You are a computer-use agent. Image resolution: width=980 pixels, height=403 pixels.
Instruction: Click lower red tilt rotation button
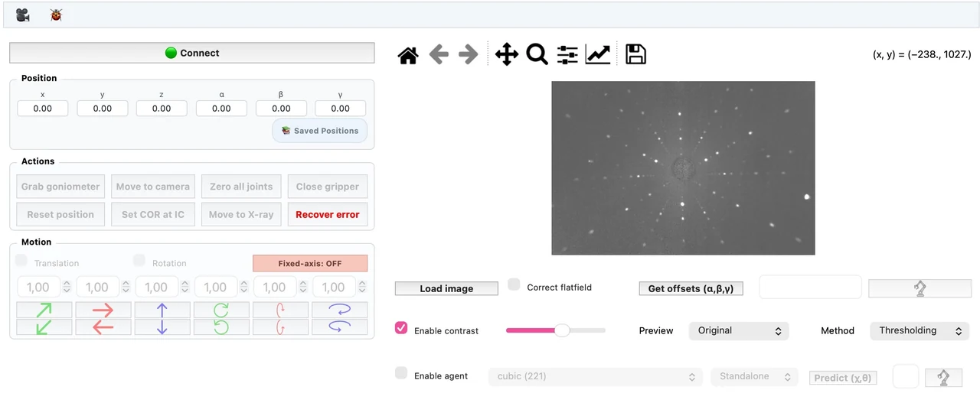280,327
